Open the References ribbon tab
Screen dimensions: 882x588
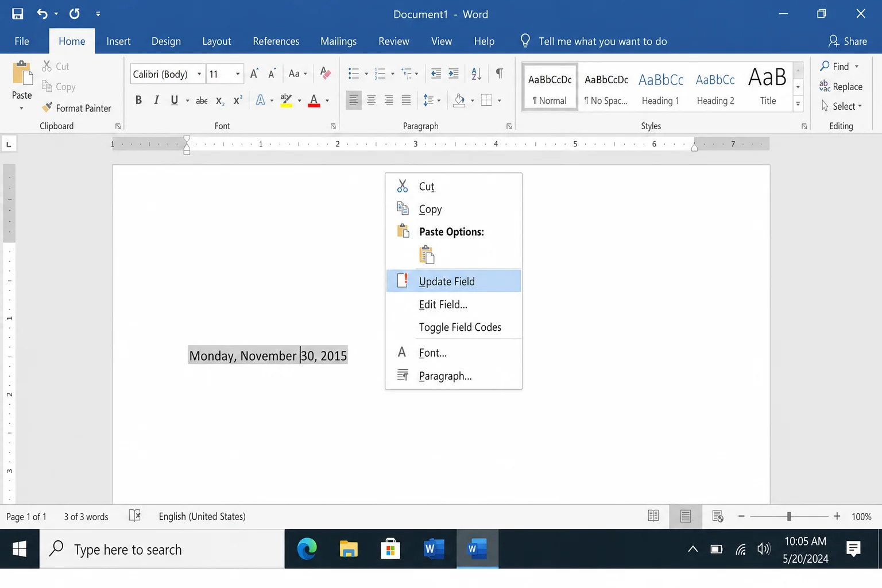click(x=276, y=41)
